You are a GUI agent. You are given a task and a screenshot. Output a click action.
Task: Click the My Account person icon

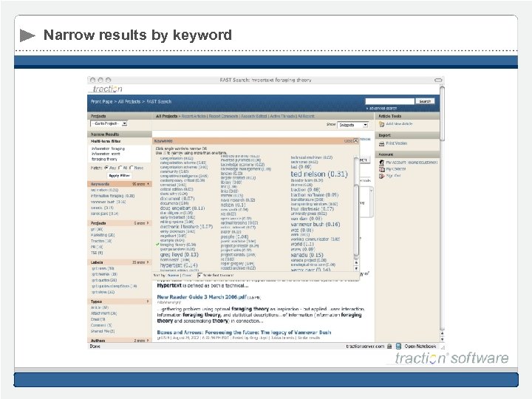click(381, 163)
